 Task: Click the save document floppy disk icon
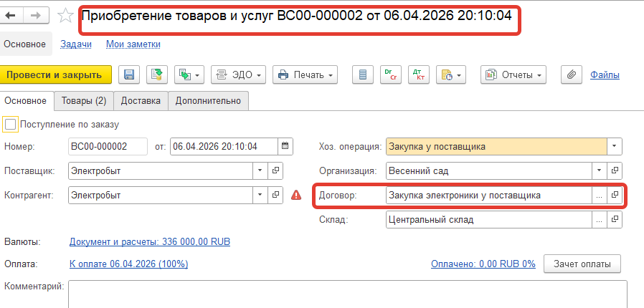tap(130, 74)
